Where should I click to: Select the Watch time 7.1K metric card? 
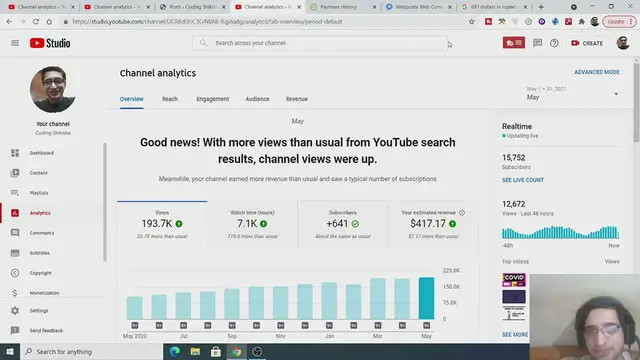coord(252,224)
